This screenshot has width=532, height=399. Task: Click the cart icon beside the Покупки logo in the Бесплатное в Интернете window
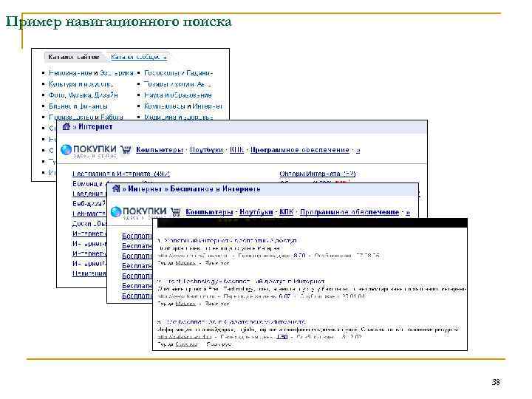[175, 212]
